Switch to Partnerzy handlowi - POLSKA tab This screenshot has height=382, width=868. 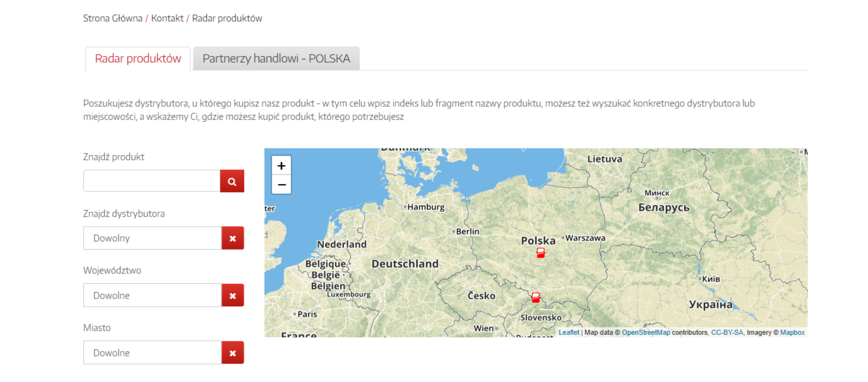(276, 59)
